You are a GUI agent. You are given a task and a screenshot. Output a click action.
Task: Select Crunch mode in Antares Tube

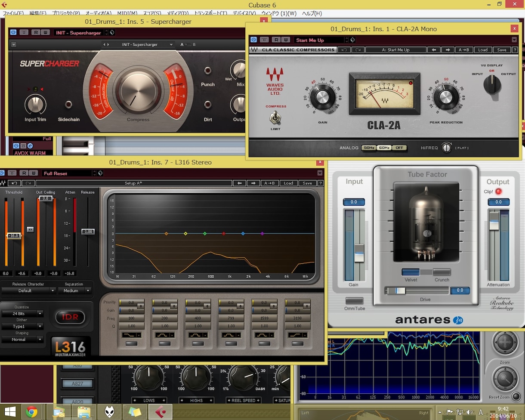point(442,272)
